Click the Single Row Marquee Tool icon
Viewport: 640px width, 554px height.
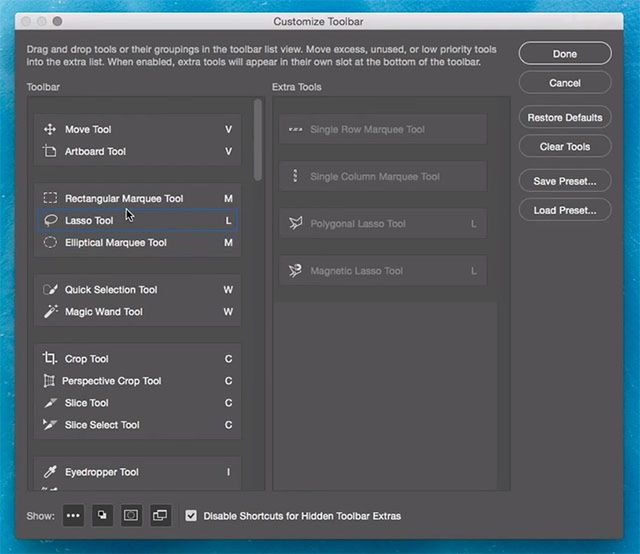coord(296,129)
